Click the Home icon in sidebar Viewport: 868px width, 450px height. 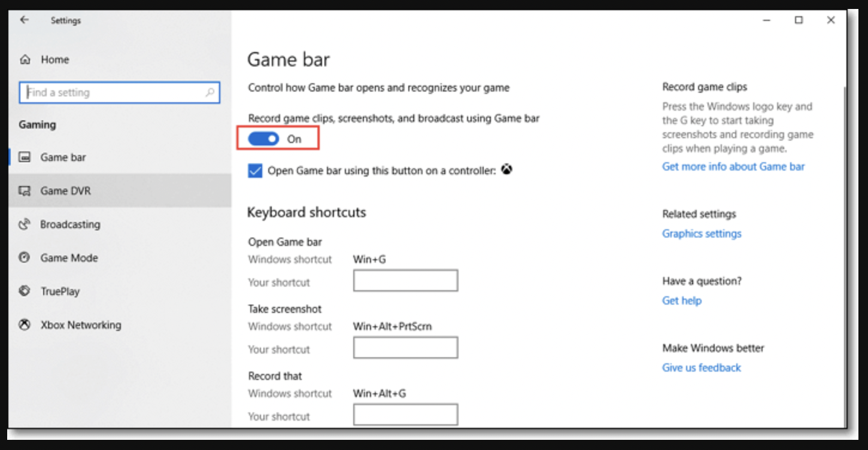click(25, 60)
